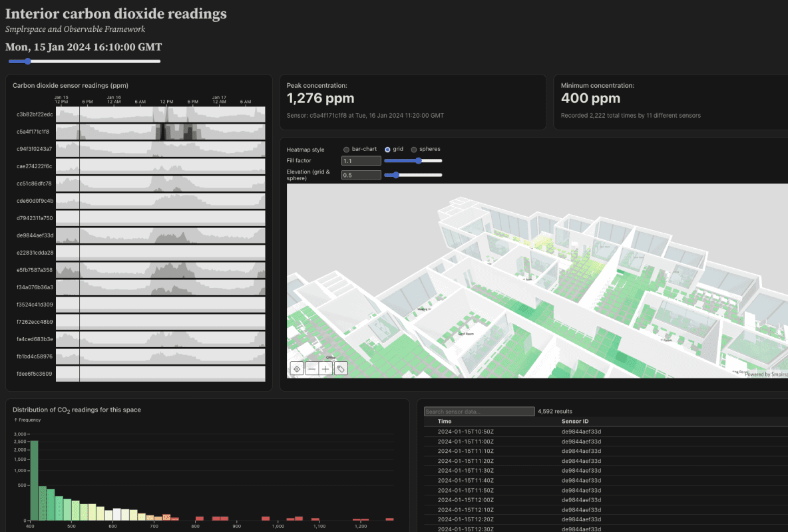Click the Frequency axis label
Viewport: 788px width, 532px height.
(27, 420)
